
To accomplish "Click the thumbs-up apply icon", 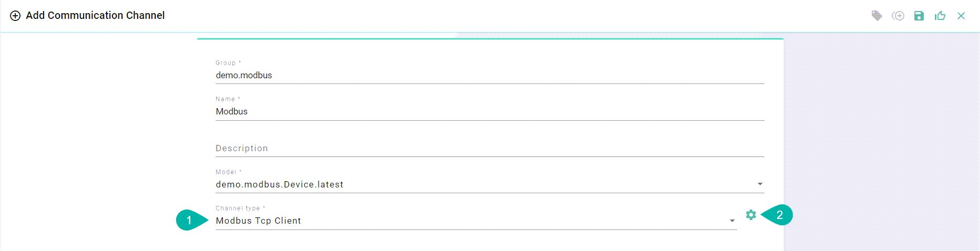I will point(940,16).
